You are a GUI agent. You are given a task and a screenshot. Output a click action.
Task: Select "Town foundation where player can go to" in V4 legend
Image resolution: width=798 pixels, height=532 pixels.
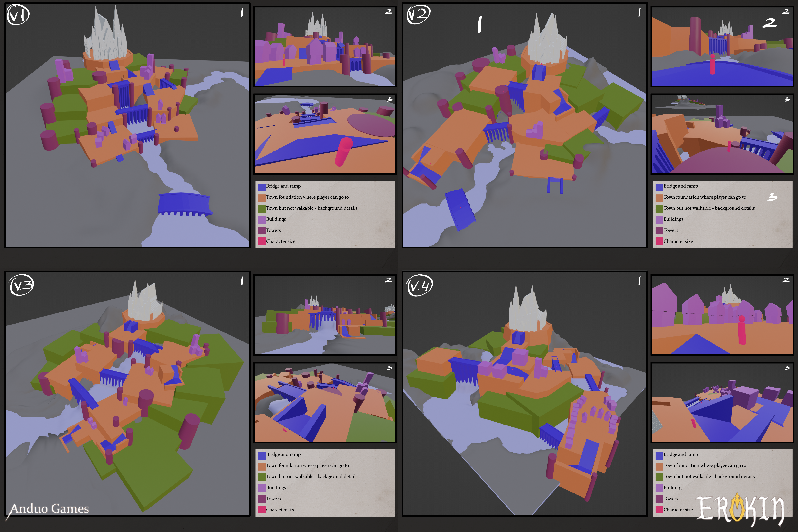(705, 465)
